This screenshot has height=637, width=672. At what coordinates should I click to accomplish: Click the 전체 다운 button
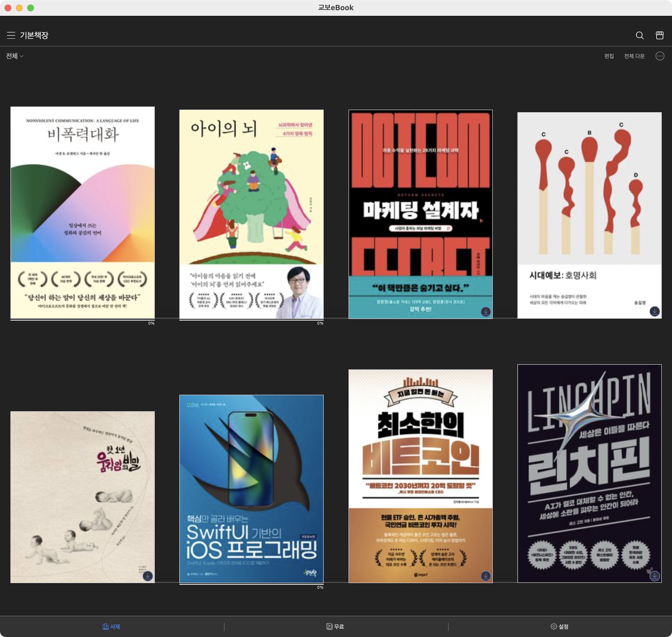click(x=634, y=56)
